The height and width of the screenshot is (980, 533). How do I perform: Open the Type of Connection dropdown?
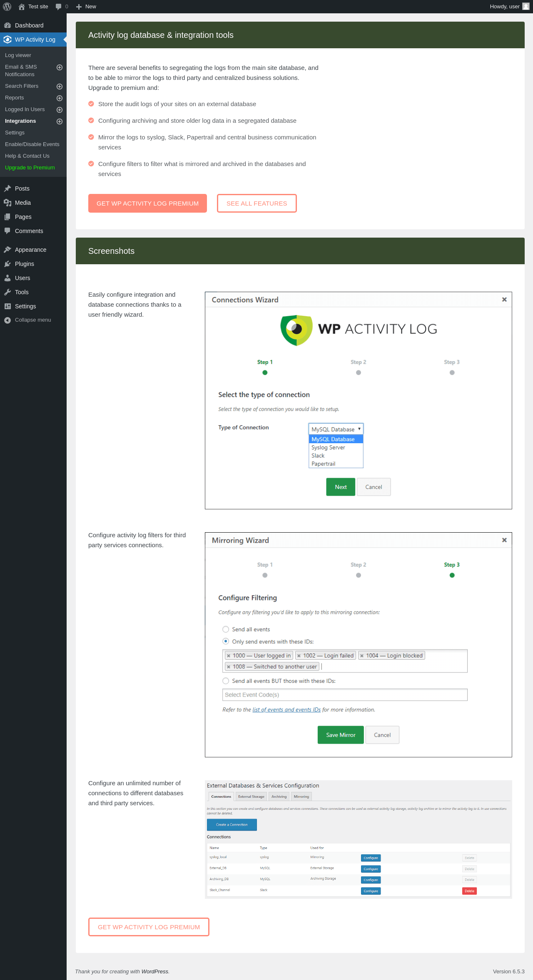tap(336, 429)
